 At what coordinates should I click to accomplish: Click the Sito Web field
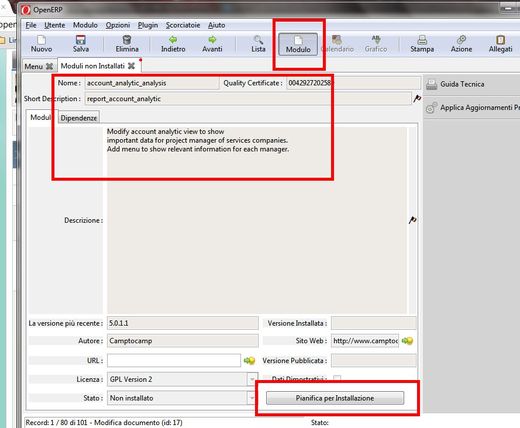coord(365,341)
